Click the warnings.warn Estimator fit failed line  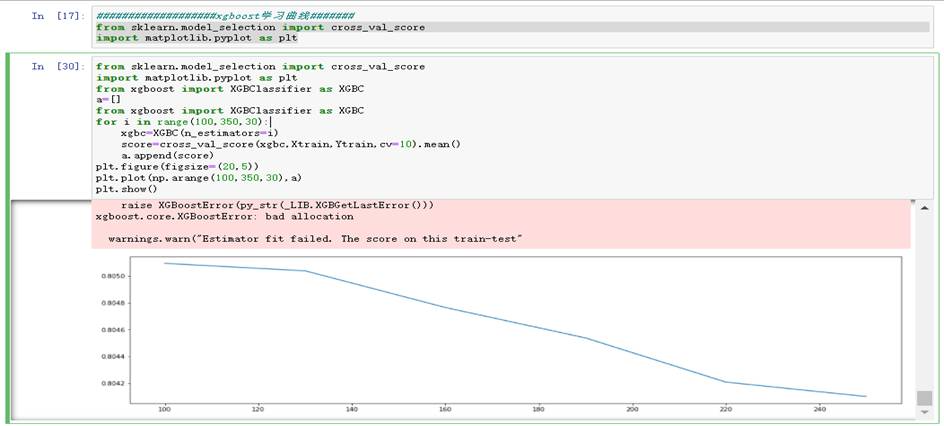coord(315,239)
